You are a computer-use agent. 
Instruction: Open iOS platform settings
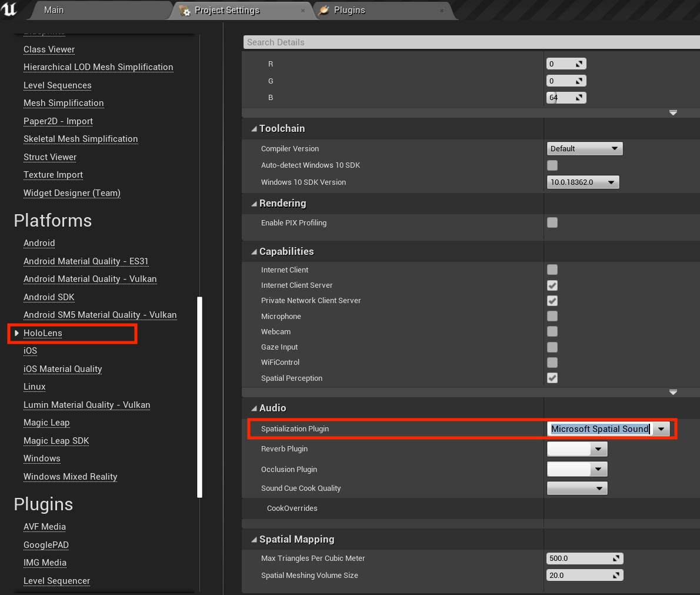click(x=31, y=351)
